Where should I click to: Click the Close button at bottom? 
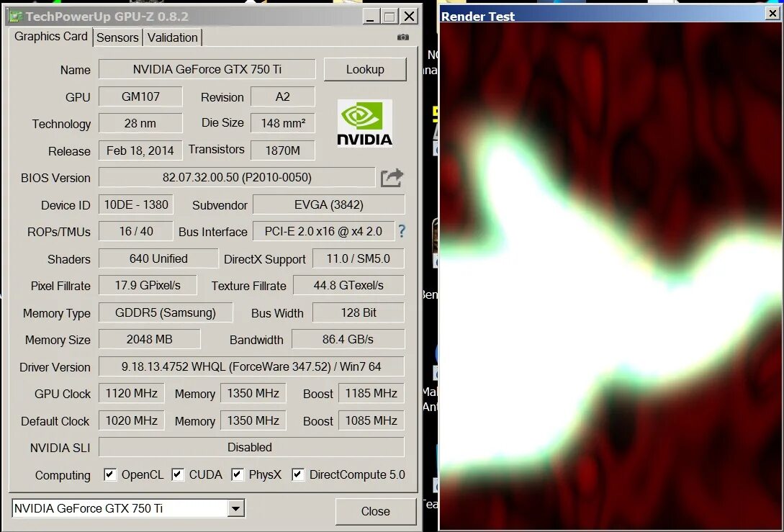[376, 512]
